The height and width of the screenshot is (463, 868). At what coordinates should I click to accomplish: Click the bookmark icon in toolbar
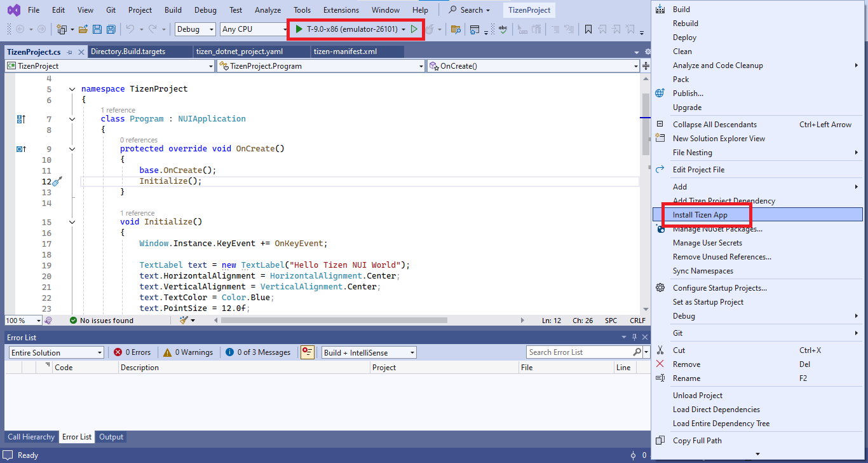pyautogui.click(x=588, y=29)
